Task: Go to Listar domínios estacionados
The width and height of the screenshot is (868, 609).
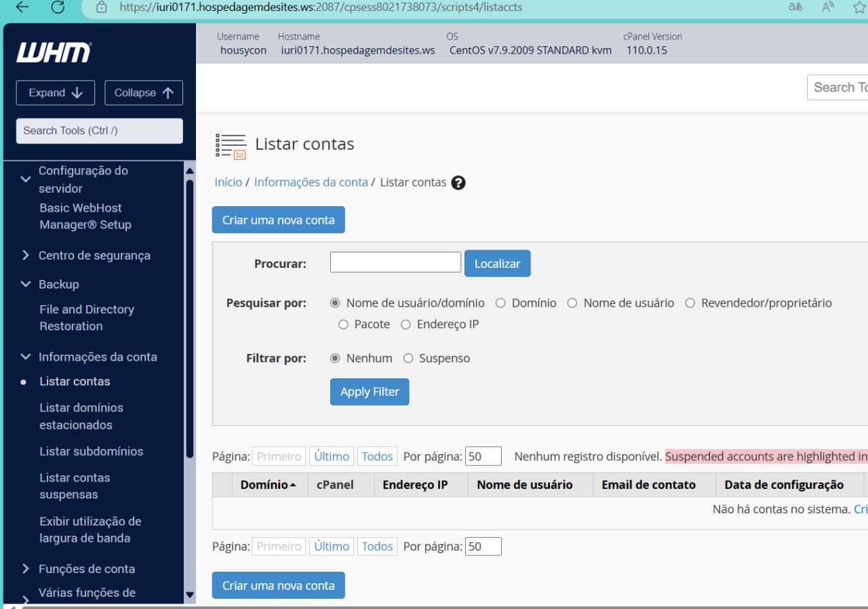Action: (x=81, y=416)
